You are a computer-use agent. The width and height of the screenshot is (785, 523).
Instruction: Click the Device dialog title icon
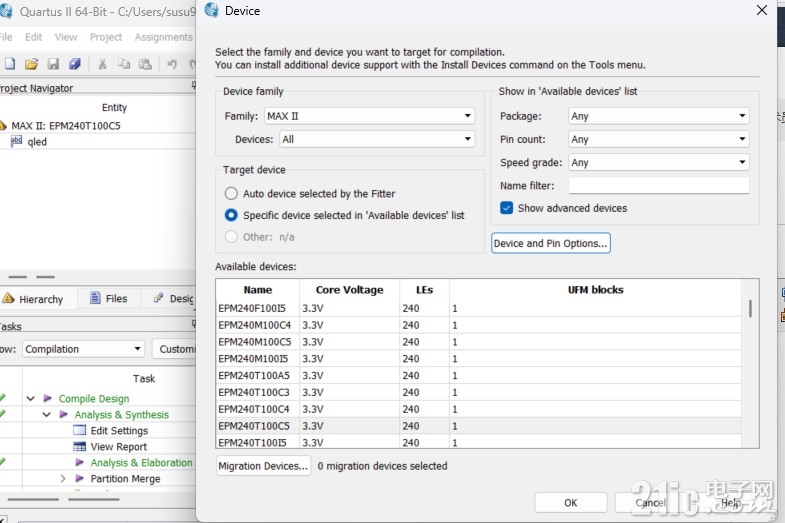click(x=212, y=10)
